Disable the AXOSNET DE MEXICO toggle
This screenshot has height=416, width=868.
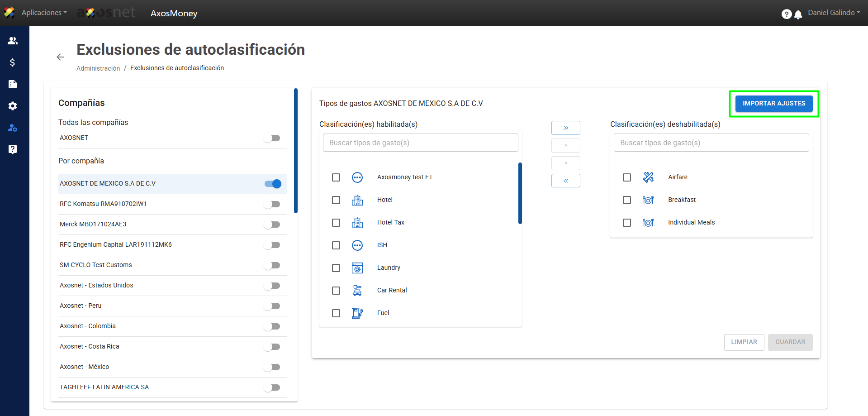[273, 184]
